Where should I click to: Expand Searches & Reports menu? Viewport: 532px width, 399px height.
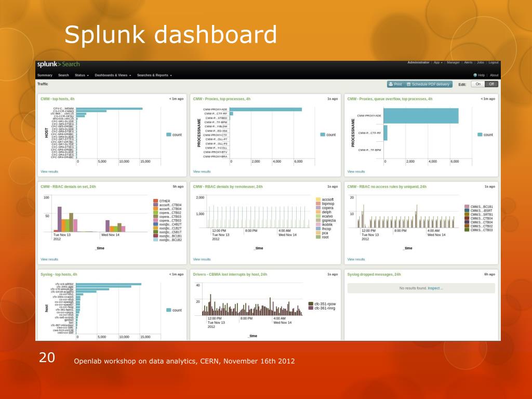click(154, 75)
